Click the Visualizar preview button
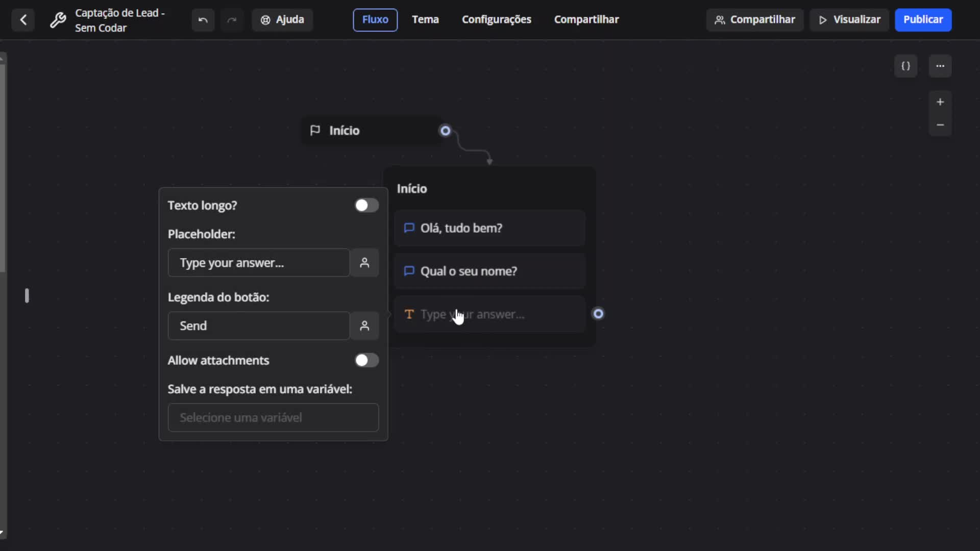The height and width of the screenshot is (551, 980). pos(849,19)
